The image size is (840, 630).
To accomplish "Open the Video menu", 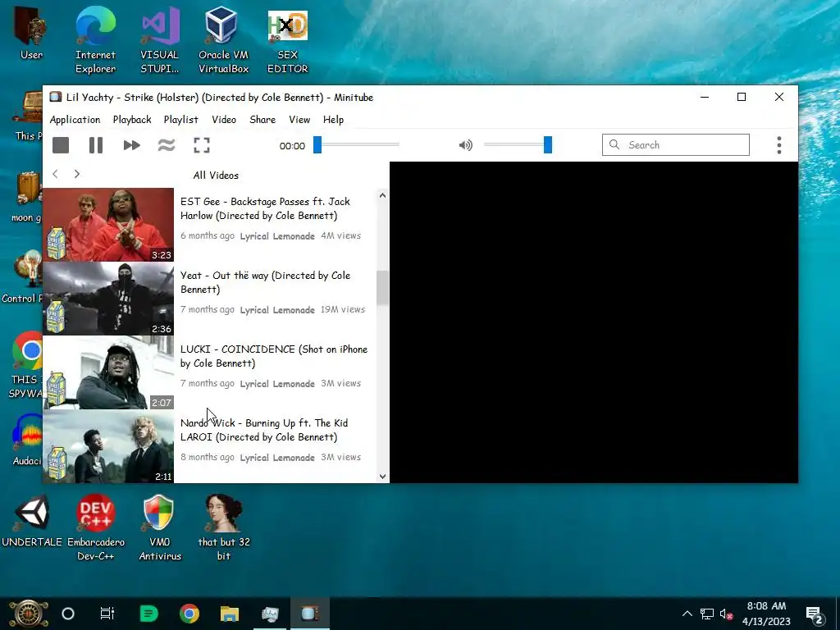I will 223,120.
